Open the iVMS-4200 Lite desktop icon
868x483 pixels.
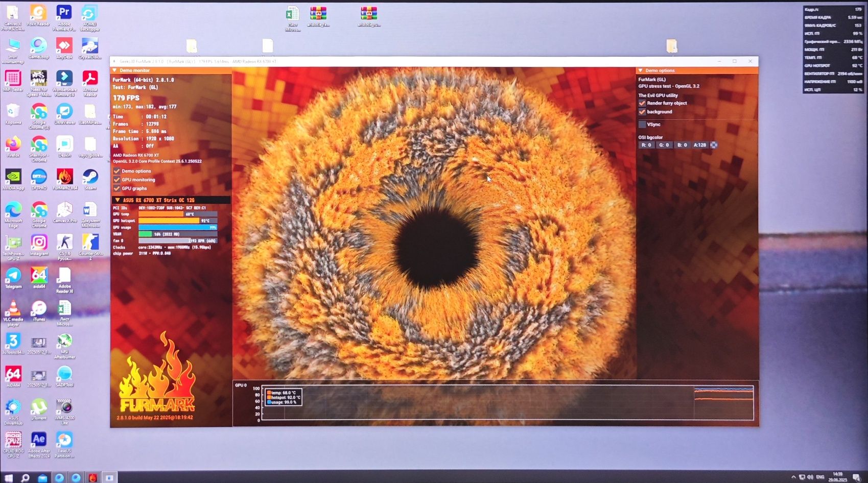coord(64,412)
